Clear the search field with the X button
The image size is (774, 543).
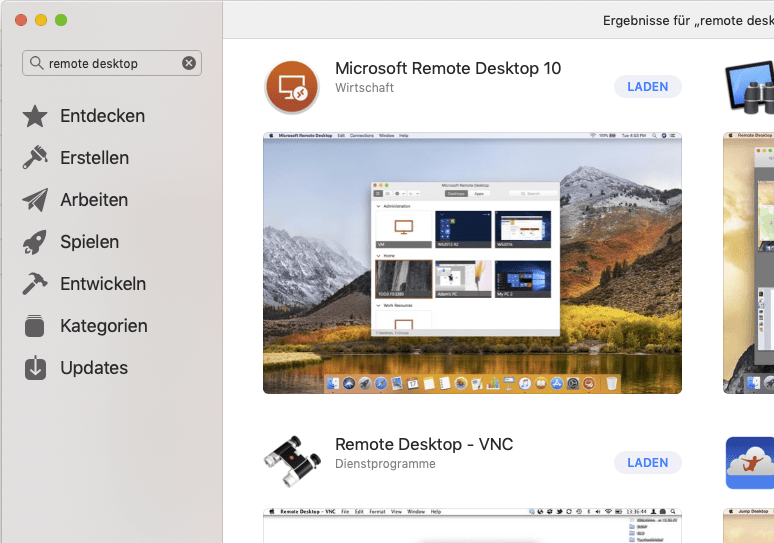pyautogui.click(x=189, y=63)
